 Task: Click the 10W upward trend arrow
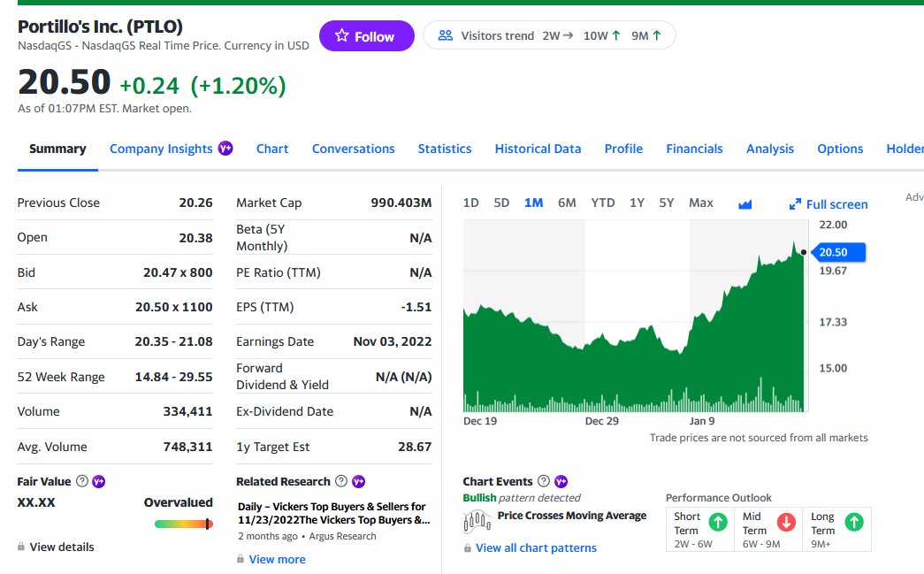(615, 35)
